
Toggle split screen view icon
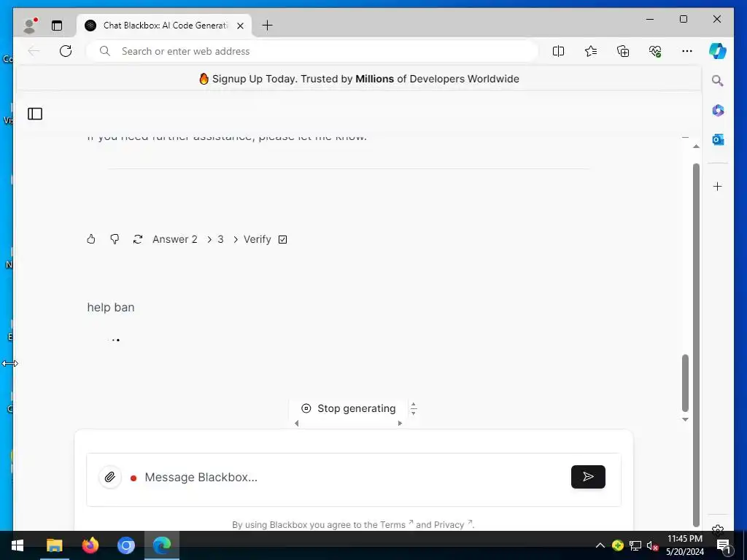(558, 51)
